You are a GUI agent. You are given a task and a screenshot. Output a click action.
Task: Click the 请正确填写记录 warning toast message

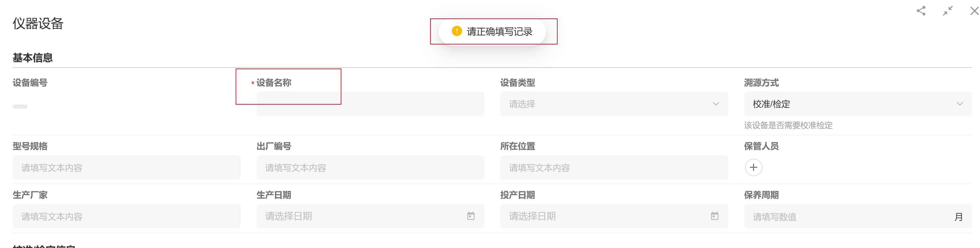pos(499,31)
